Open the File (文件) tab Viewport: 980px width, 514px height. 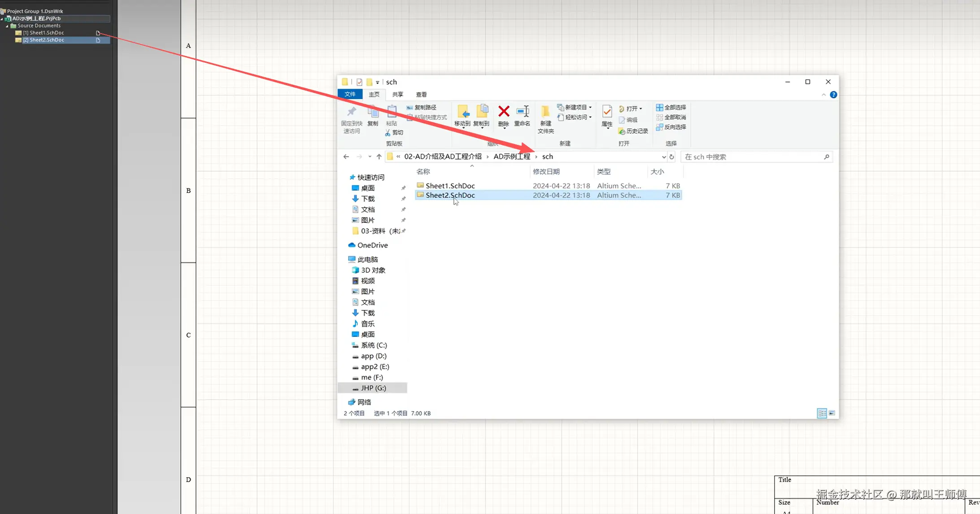(350, 94)
